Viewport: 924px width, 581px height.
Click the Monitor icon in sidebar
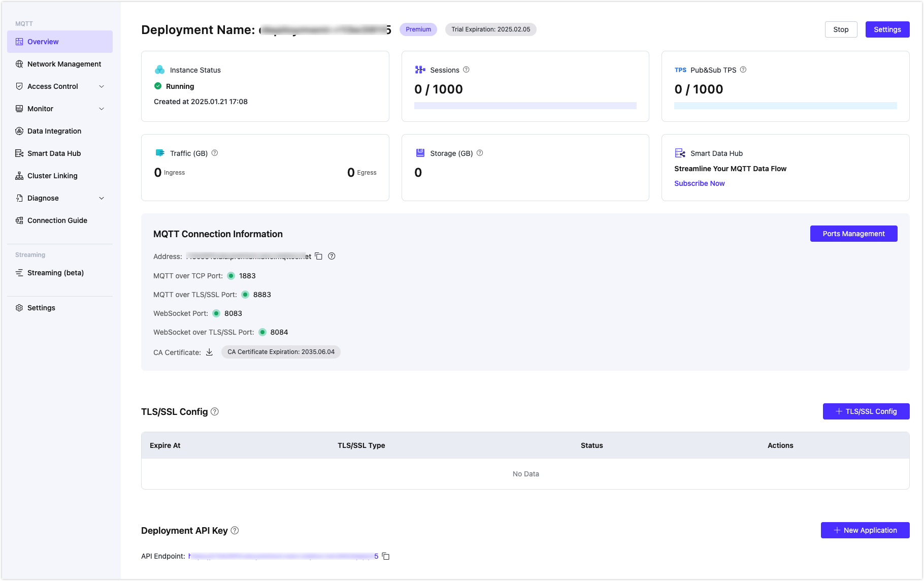point(19,109)
